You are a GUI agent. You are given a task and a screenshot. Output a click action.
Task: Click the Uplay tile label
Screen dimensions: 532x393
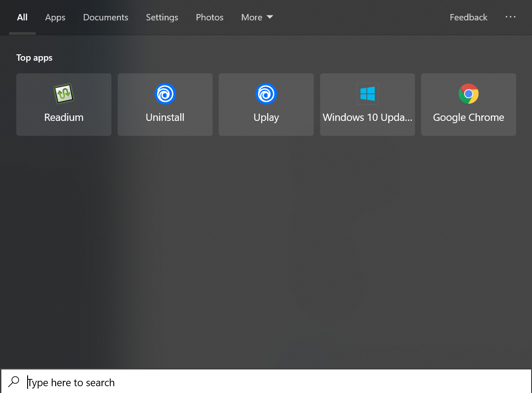coord(266,118)
